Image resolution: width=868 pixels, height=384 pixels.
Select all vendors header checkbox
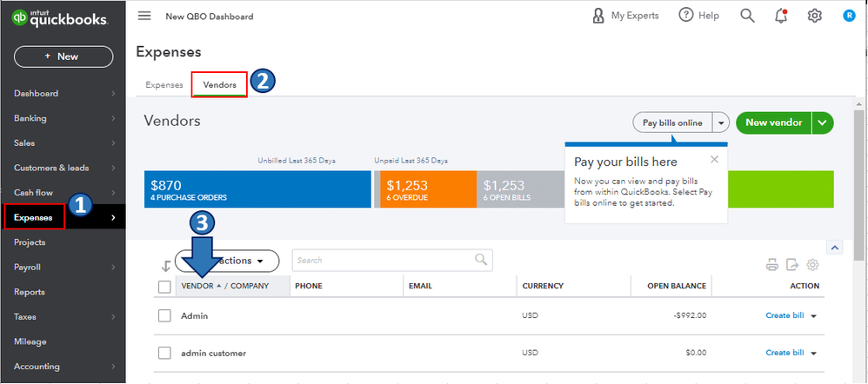coord(164,287)
